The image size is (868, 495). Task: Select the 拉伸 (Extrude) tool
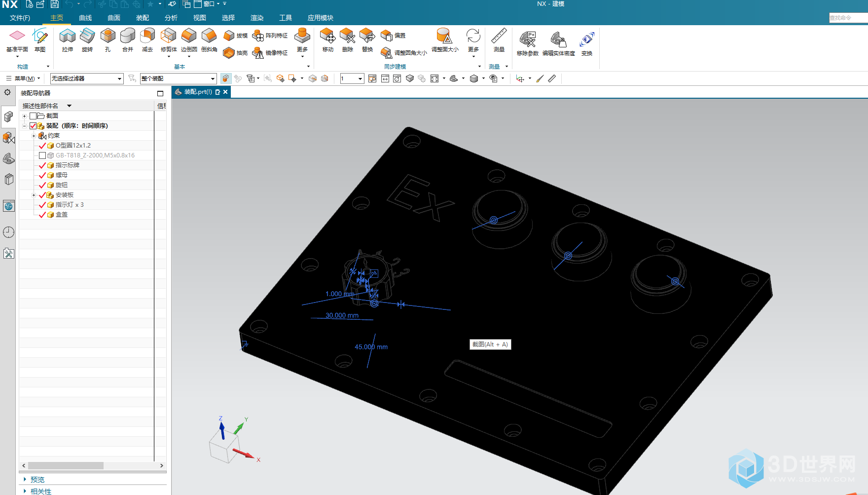click(68, 40)
